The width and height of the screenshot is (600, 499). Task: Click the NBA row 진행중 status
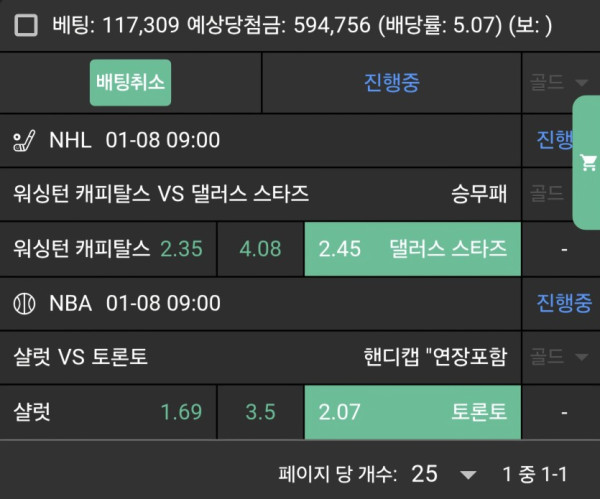click(x=563, y=302)
